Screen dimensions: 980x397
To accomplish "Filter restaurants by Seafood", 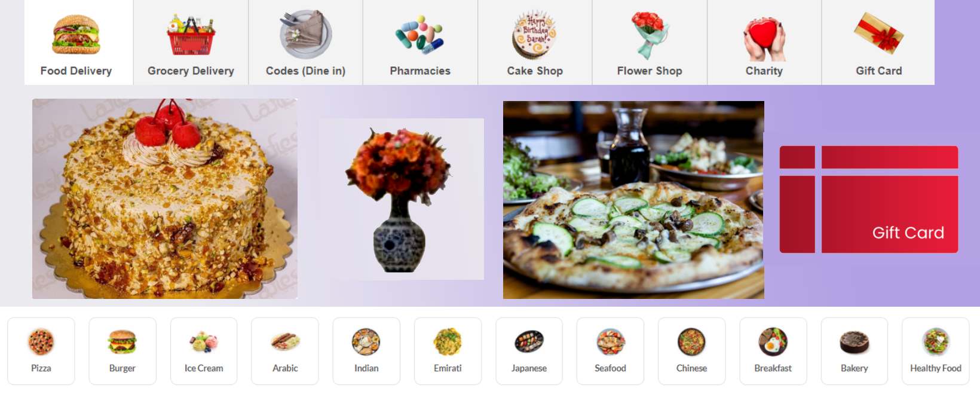I will point(610,351).
